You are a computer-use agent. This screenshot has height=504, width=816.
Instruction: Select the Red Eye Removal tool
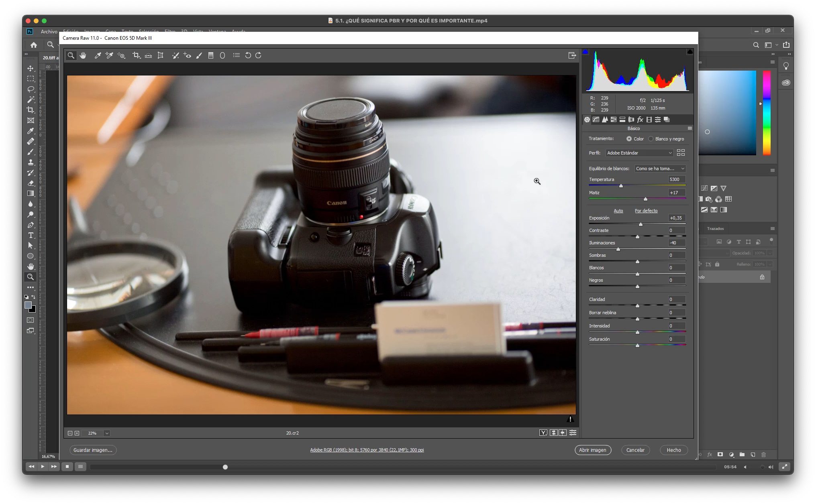point(187,55)
